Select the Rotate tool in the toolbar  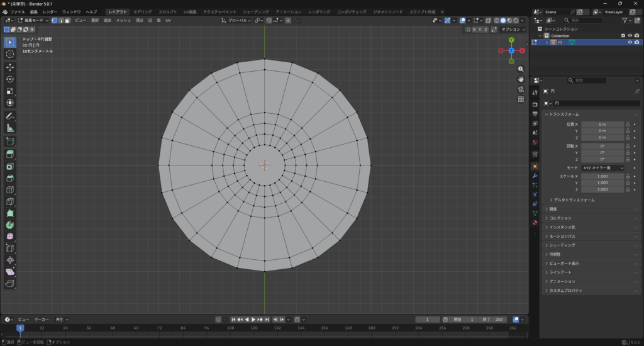[x=10, y=79]
